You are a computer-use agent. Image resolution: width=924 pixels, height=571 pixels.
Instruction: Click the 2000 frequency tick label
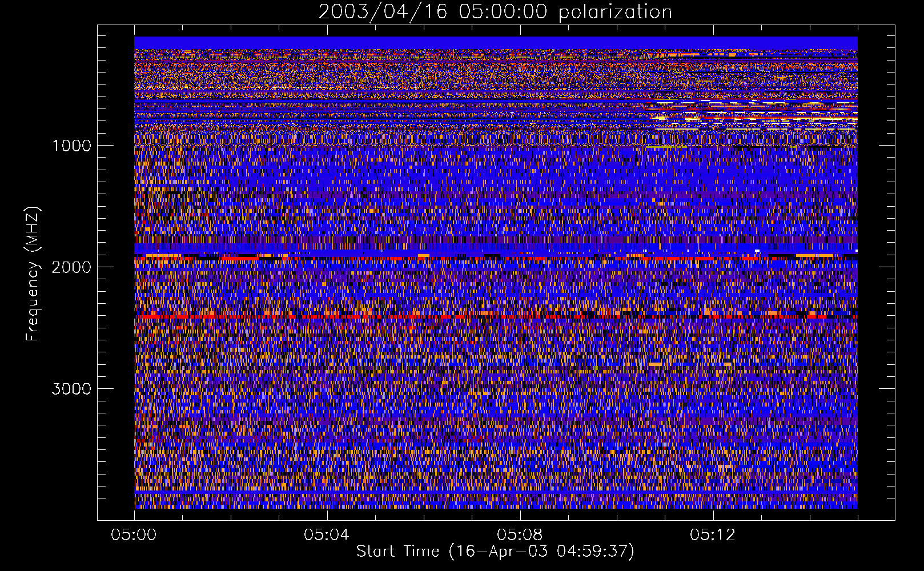point(71,267)
